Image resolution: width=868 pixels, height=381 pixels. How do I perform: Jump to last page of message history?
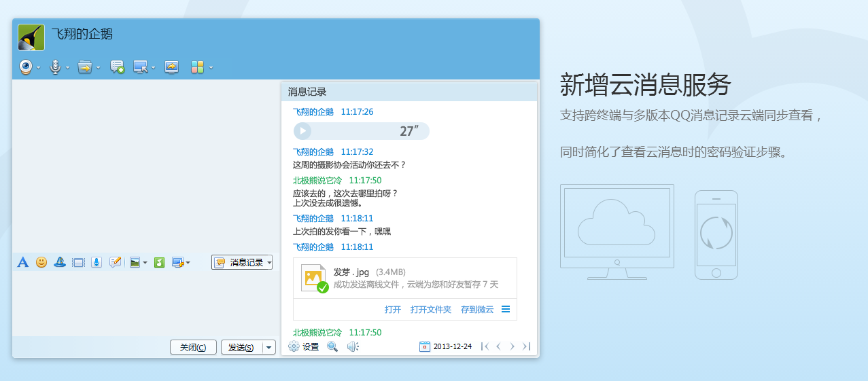click(x=526, y=346)
